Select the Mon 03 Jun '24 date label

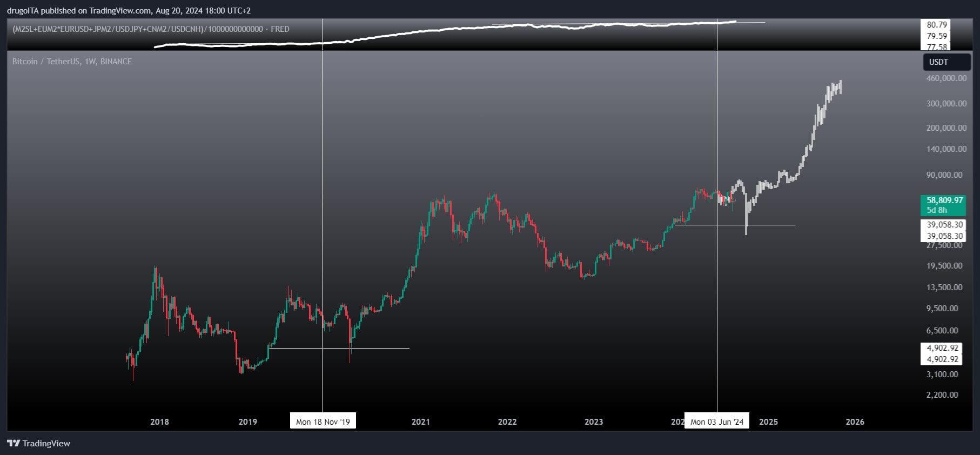[717, 421]
